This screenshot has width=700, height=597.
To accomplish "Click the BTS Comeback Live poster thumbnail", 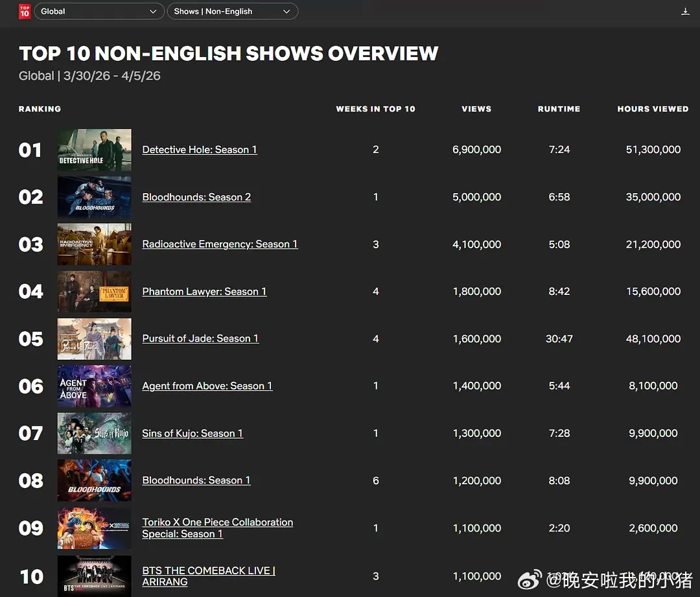I will pos(94,576).
